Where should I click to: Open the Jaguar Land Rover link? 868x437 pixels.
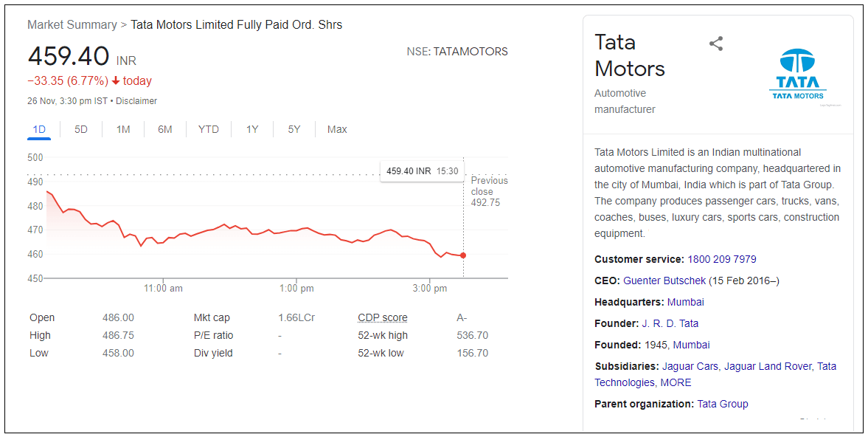pos(768,366)
